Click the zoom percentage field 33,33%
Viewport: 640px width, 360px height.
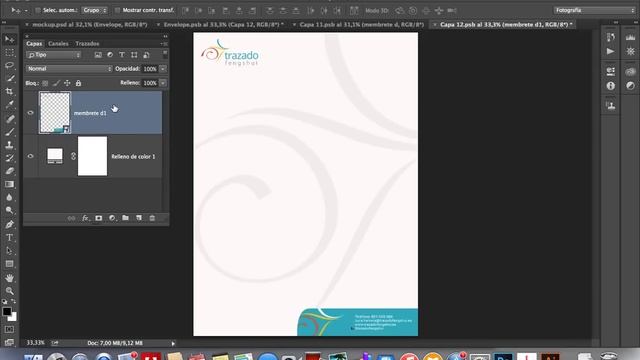point(36,343)
